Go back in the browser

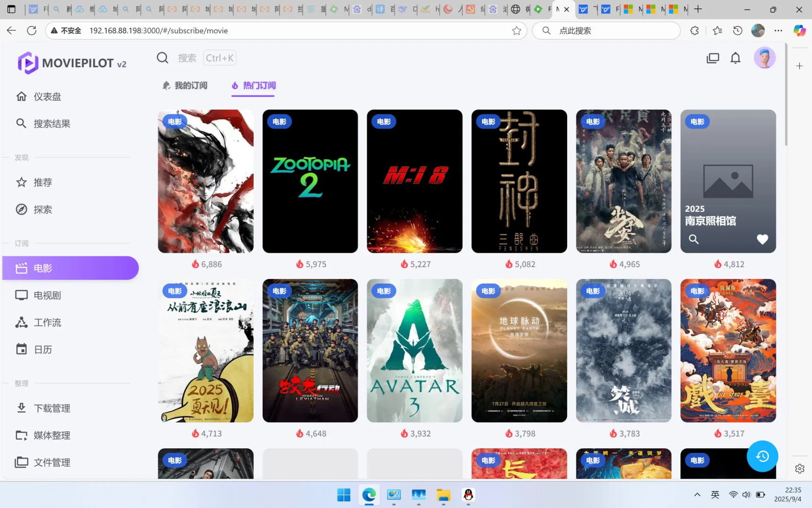[11, 31]
